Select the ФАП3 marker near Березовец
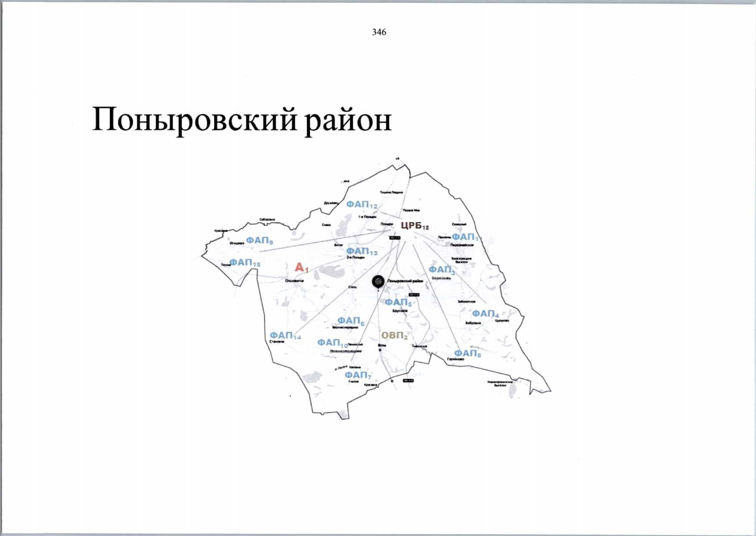The width and height of the screenshot is (756, 536). [x=441, y=270]
